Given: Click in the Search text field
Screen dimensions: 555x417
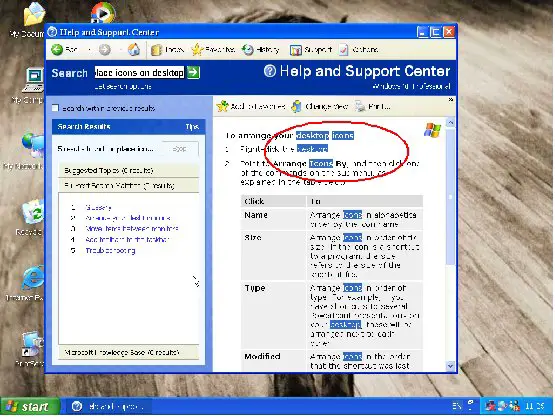Looking at the screenshot, I should coord(139,73).
